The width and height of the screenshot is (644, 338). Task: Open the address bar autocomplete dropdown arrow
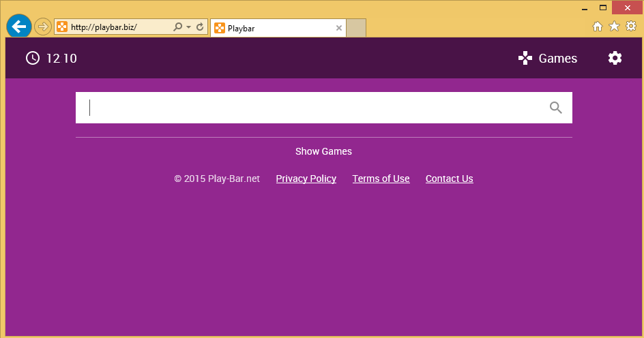(188, 27)
